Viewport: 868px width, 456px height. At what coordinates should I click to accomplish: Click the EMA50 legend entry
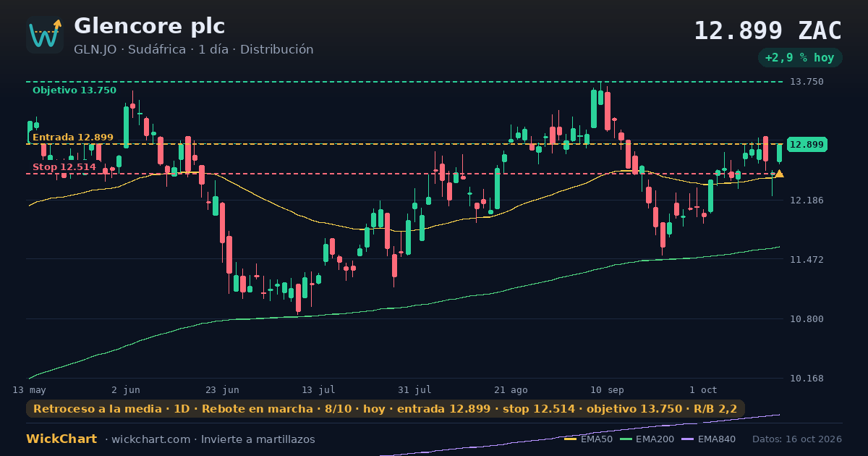(588, 439)
